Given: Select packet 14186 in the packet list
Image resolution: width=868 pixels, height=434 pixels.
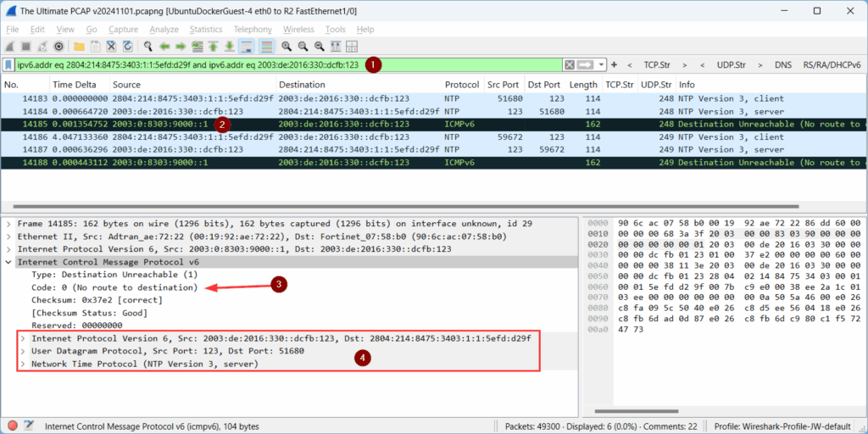Looking at the screenshot, I should (434, 136).
